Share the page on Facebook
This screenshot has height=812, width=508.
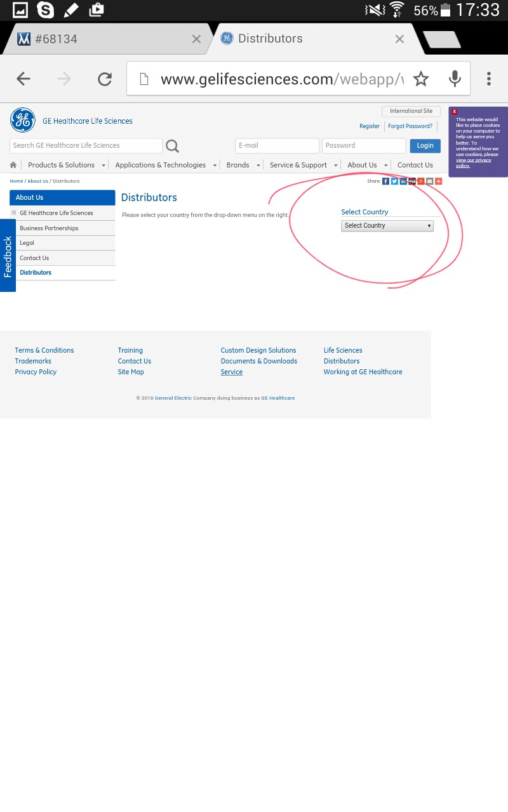pyautogui.click(x=385, y=181)
